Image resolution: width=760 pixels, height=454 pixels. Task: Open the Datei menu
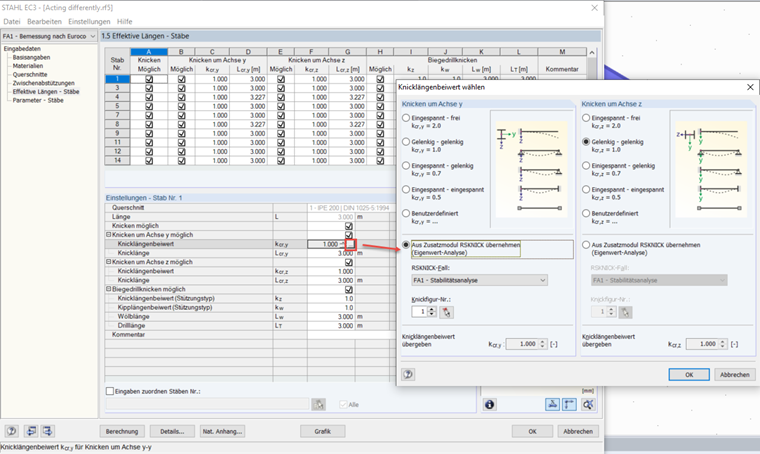click(12, 21)
